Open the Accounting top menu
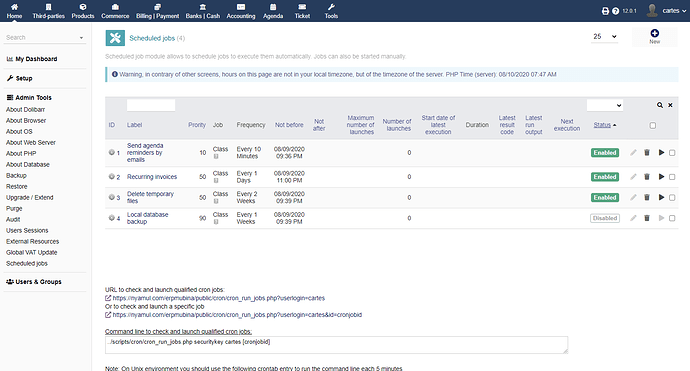The image size is (690, 371). (x=241, y=11)
